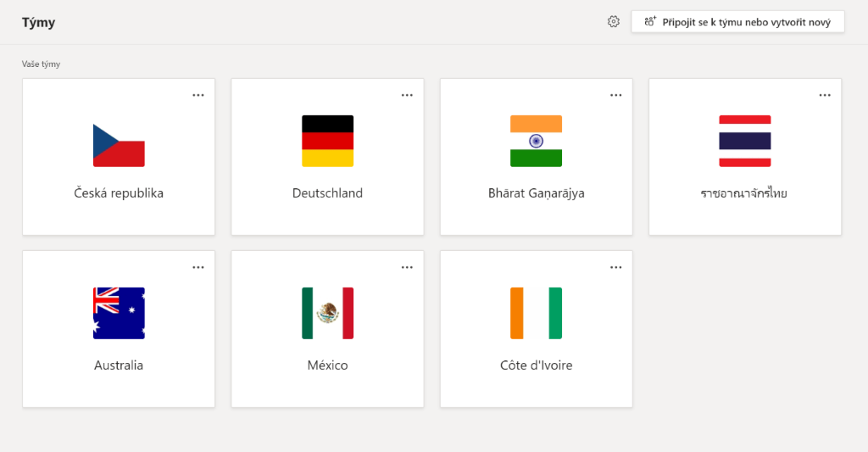Click the Mexican flag team avatar
The width and height of the screenshot is (868, 452).
327,313
